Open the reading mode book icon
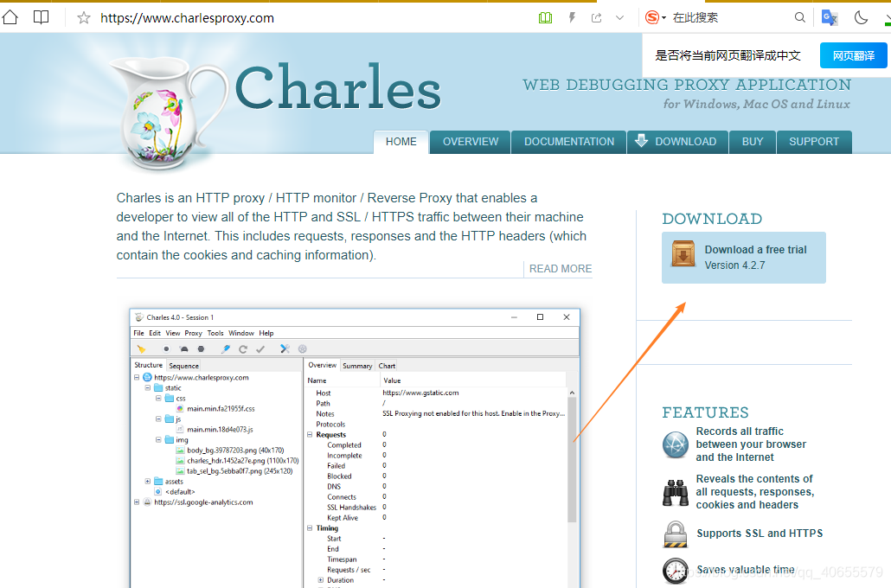 click(x=41, y=17)
